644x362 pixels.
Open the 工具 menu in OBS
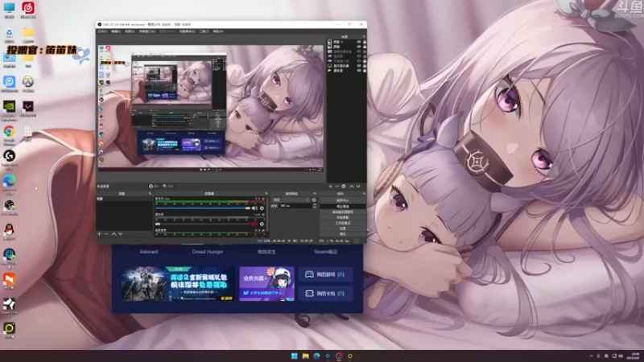[x=204, y=31]
